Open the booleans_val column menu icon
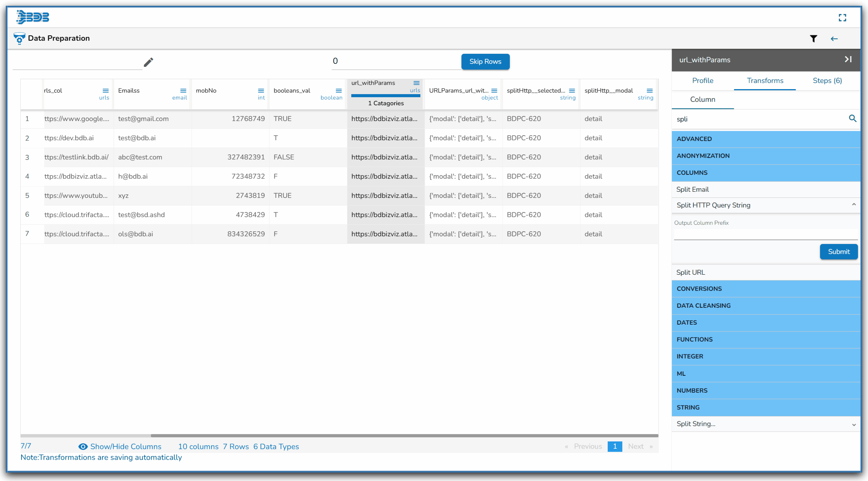 (x=339, y=91)
